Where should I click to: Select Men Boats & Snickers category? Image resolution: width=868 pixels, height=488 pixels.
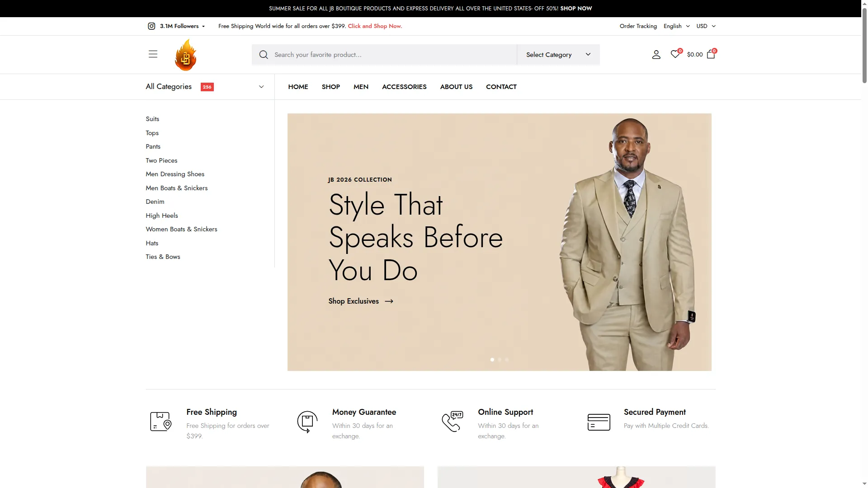pos(176,188)
